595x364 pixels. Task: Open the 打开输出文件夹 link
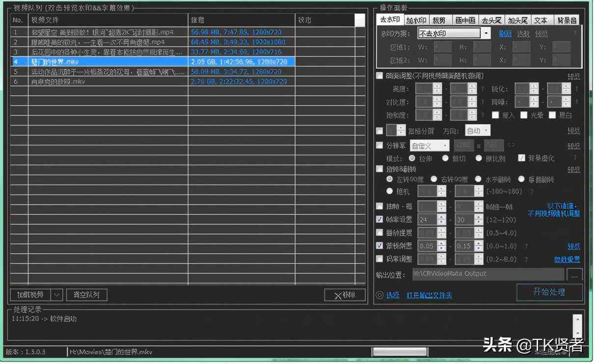pos(429,295)
